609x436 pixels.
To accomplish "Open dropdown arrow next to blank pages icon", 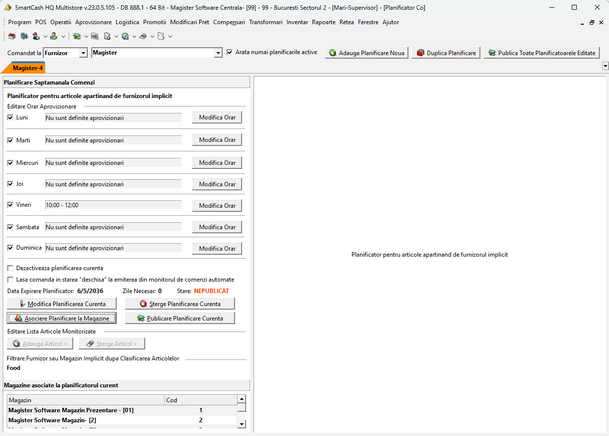I will (x=170, y=36).
